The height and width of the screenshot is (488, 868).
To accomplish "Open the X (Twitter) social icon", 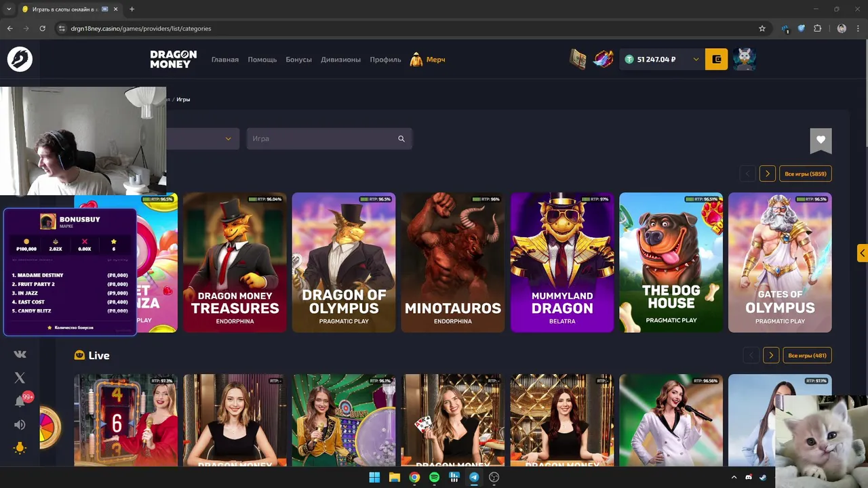I will (x=20, y=378).
